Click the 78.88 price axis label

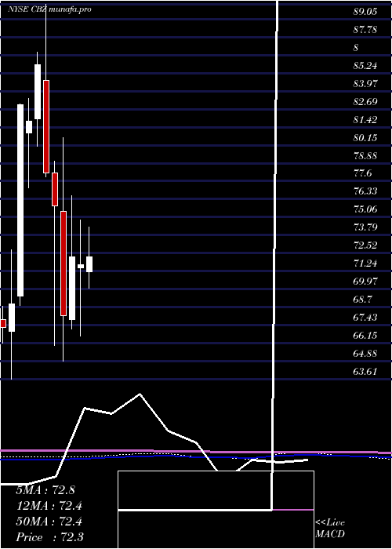pyautogui.click(x=365, y=155)
